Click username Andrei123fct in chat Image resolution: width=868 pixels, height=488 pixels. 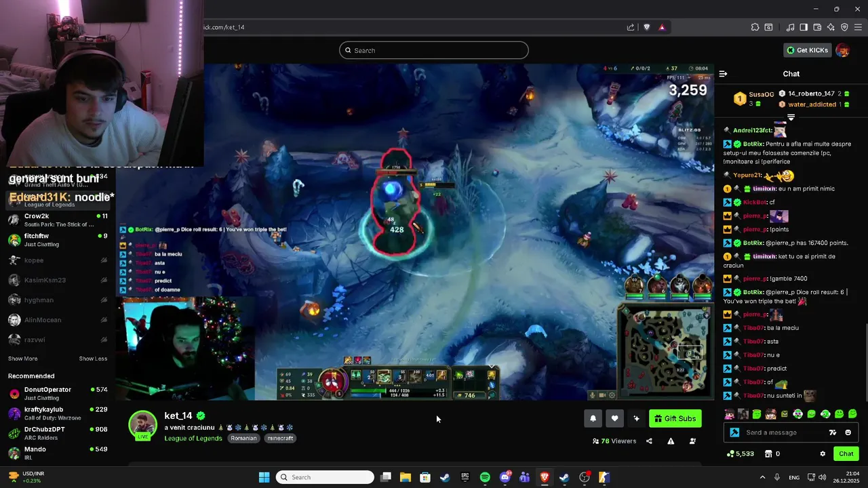753,130
